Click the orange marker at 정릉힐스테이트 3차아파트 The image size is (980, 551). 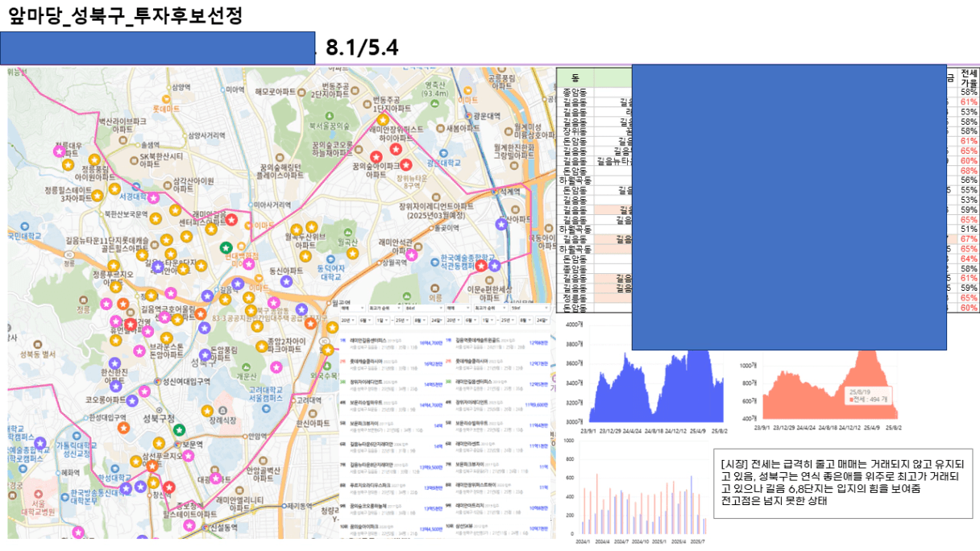click(x=97, y=196)
